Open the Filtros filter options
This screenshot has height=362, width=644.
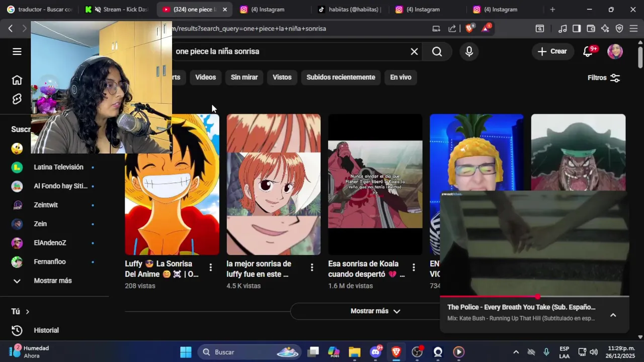point(604,78)
